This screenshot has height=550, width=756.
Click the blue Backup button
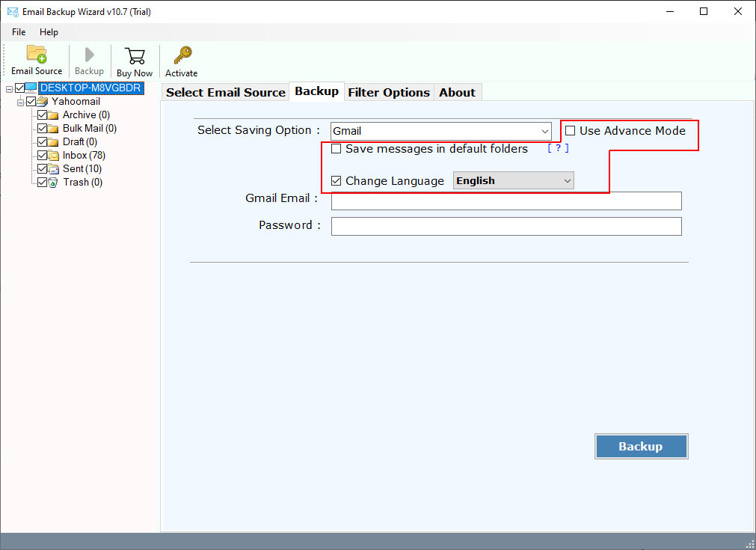point(642,446)
